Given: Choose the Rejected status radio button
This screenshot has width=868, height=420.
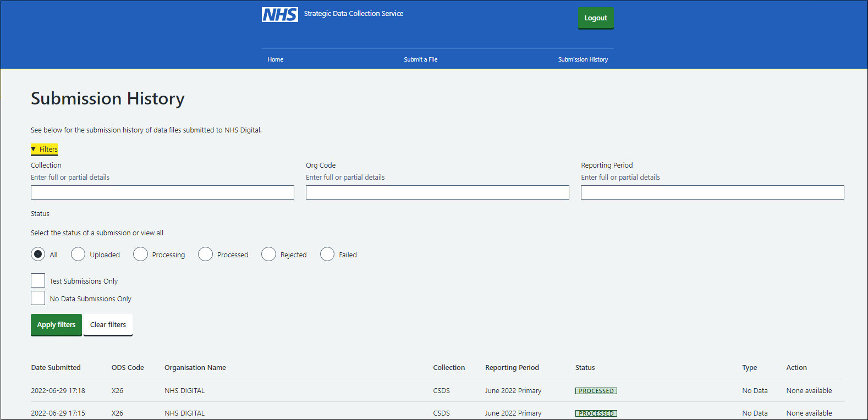Looking at the screenshot, I should tap(268, 254).
